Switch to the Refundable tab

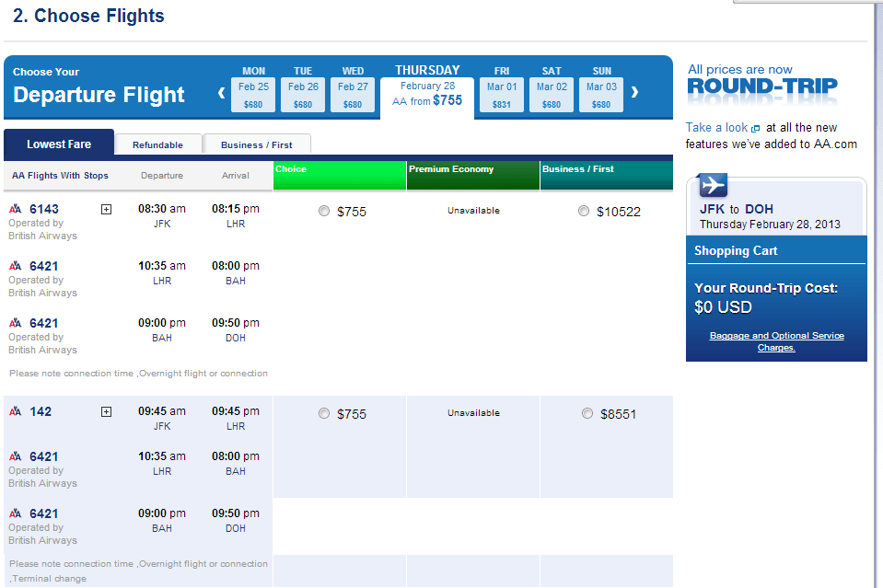click(158, 144)
